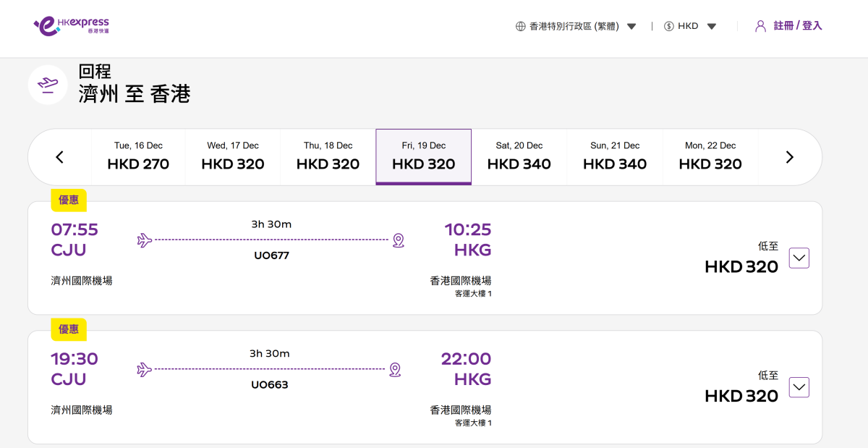Click the return flight airplane icon
868x448 pixels.
click(48, 85)
